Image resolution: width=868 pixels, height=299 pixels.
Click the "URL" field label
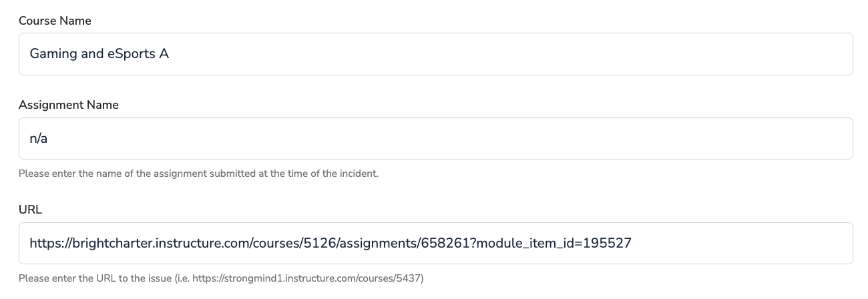tap(30, 210)
